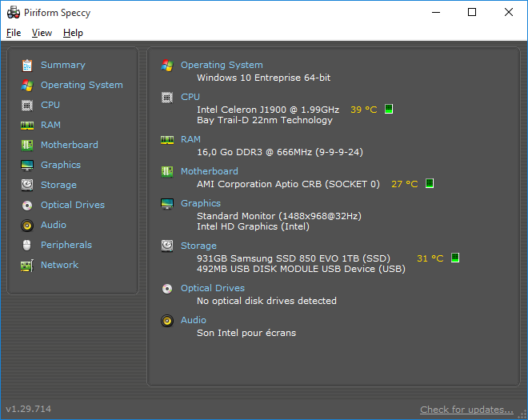
Task: Click the Motherboard icon in summary pane
Action: [167, 172]
